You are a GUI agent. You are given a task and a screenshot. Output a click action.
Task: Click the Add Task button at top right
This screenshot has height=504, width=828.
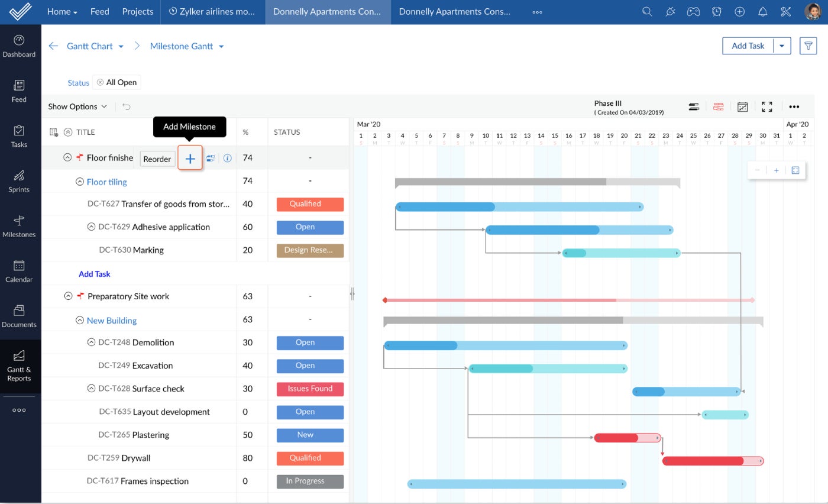pos(748,46)
